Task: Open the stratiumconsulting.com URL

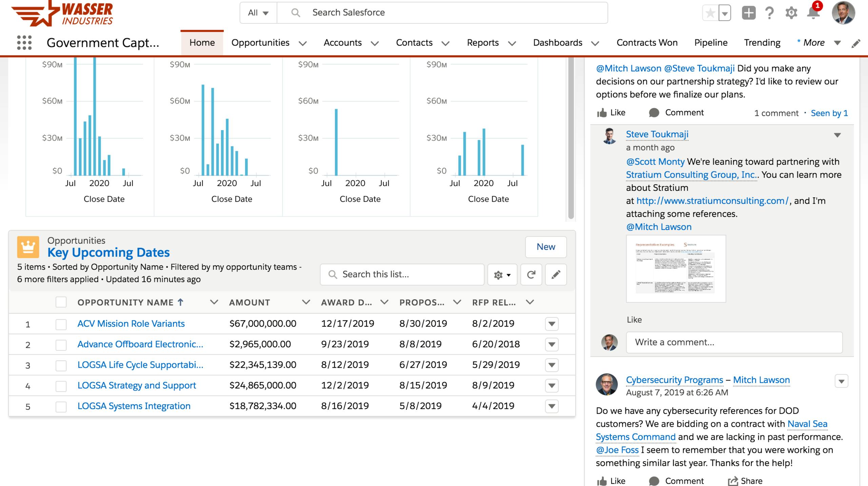Action: pyautogui.click(x=713, y=201)
